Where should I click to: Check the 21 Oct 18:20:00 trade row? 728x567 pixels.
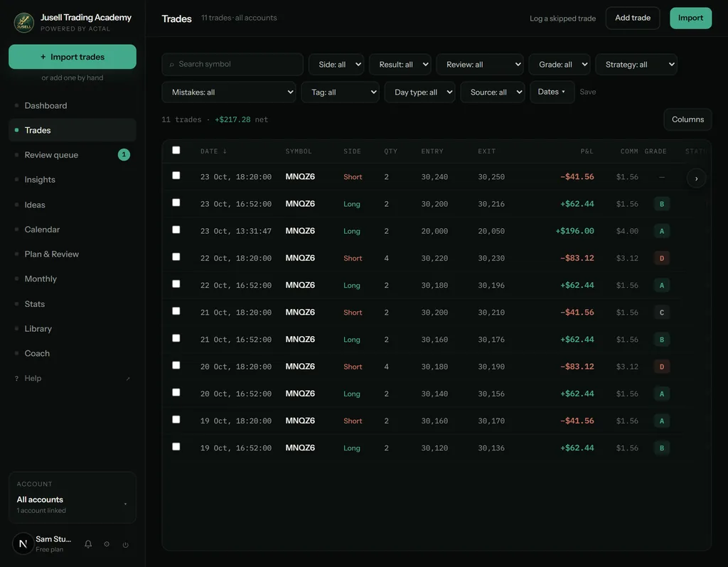(176, 311)
